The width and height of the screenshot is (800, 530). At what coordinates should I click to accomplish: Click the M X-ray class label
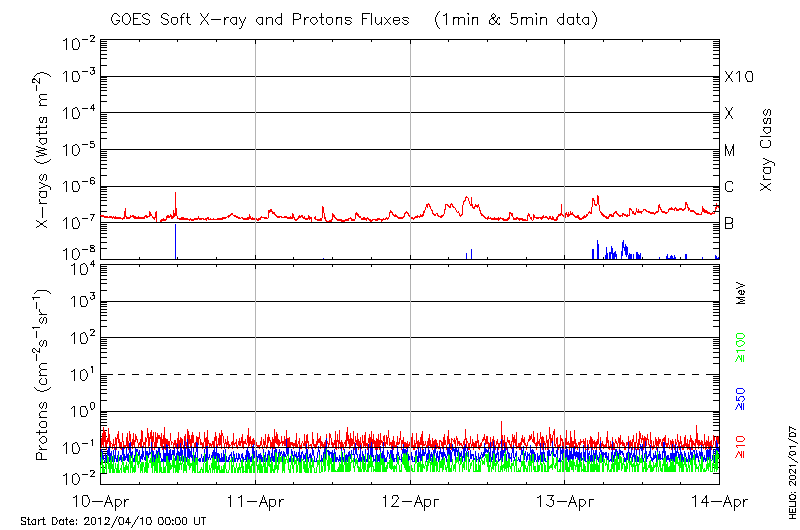pyautogui.click(x=730, y=151)
